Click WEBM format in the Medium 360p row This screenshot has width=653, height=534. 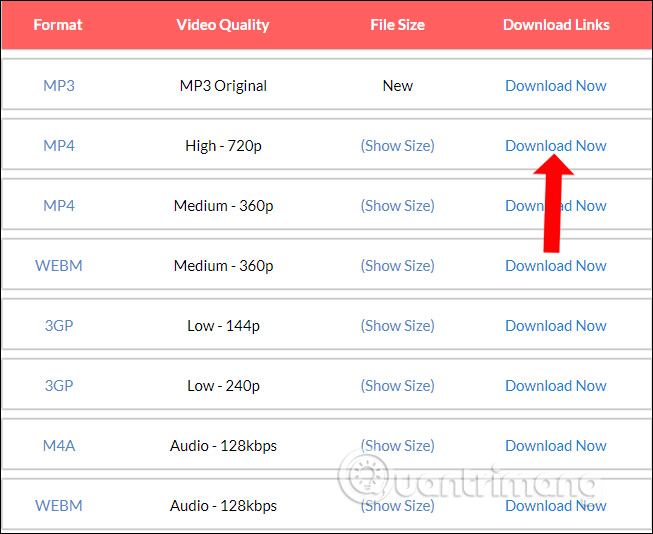(59, 266)
